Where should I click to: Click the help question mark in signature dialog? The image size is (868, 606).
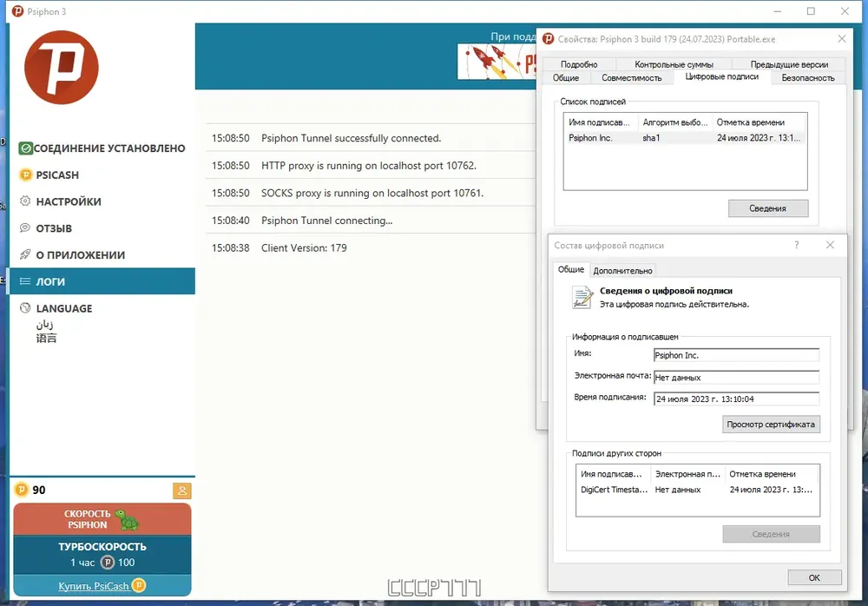click(x=797, y=245)
